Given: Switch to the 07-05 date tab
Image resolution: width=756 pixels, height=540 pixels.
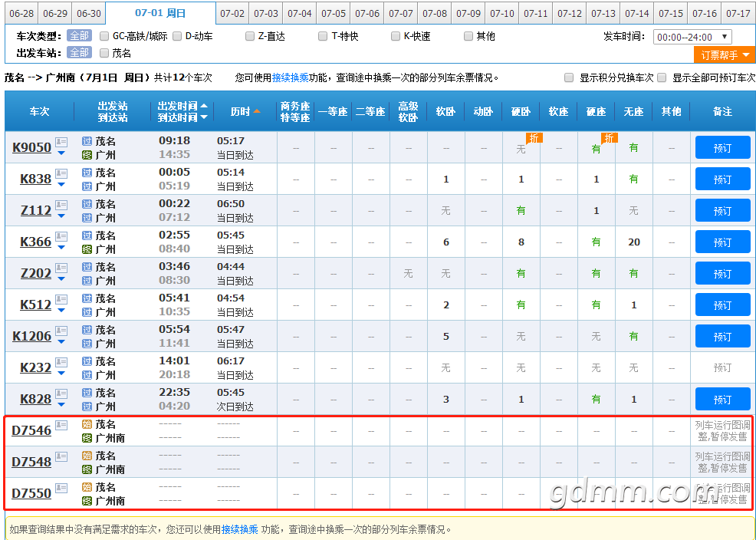Looking at the screenshot, I should [334, 14].
